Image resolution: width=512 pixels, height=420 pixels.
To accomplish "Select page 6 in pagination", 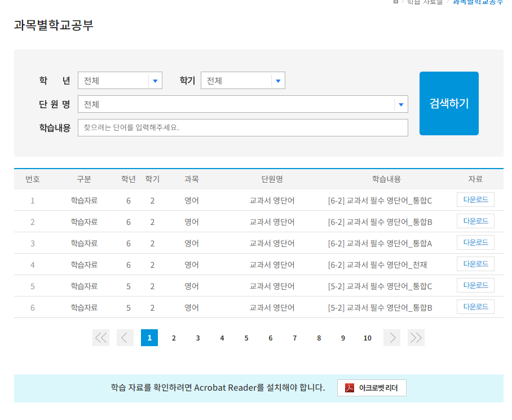I will pyautogui.click(x=270, y=338).
